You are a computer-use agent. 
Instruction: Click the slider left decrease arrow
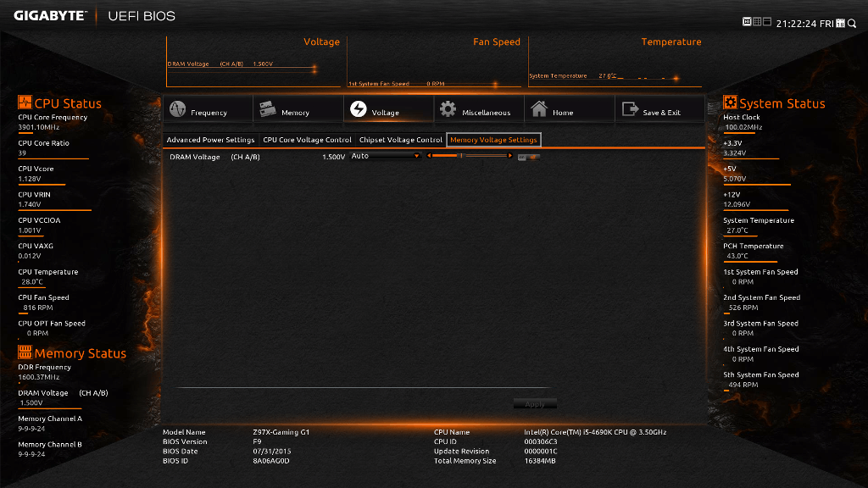coord(429,156)
